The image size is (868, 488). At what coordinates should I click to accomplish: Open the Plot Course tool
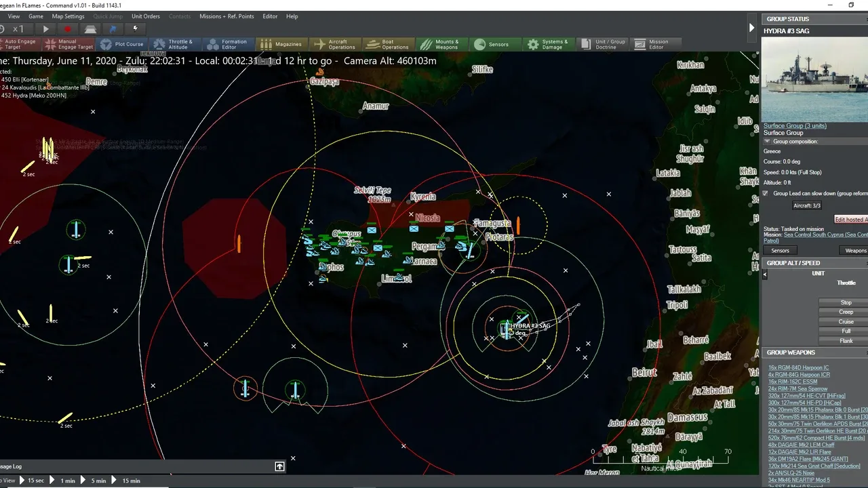(122, 44)
